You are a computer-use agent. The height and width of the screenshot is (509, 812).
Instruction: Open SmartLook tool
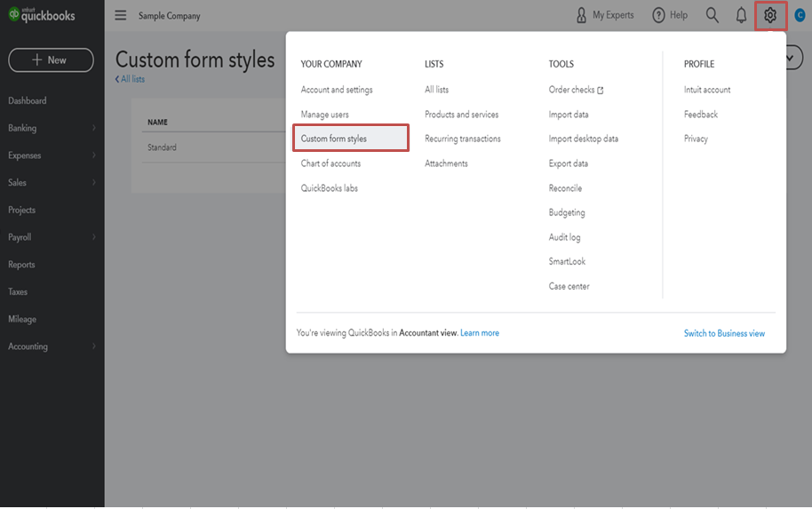tap(567, 261)
